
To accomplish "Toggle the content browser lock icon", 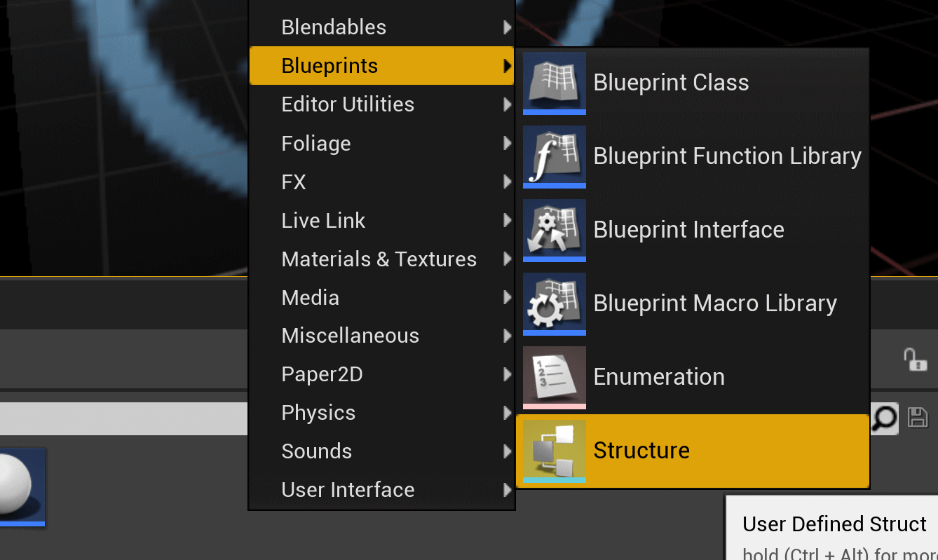I will [915, 360].
